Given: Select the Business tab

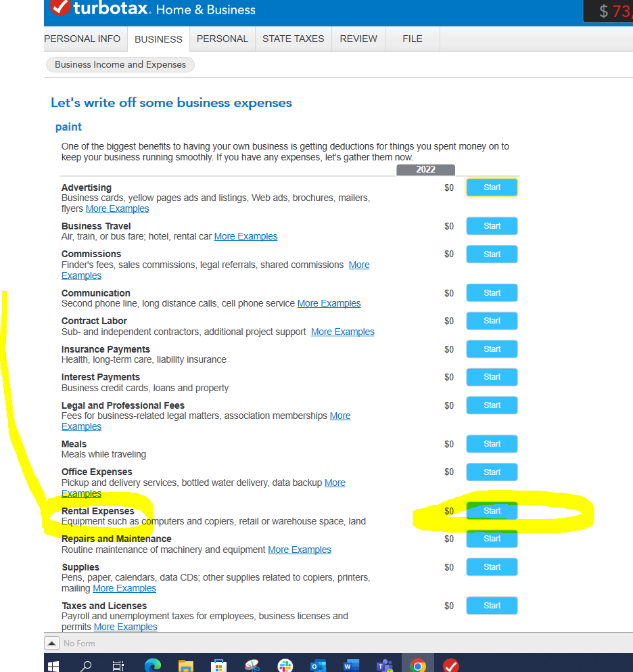Looking at the screenshot, I should point(158,39).
